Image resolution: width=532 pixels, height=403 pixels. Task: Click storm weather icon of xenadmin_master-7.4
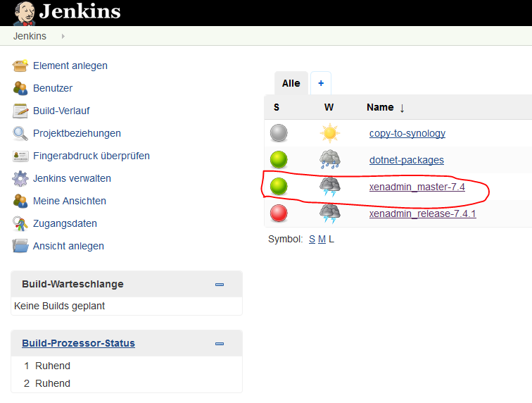click(330, 187)
